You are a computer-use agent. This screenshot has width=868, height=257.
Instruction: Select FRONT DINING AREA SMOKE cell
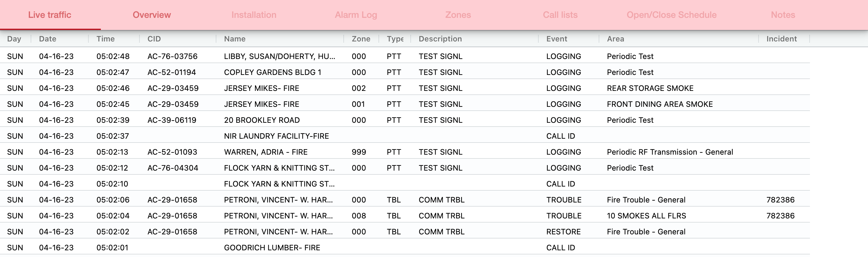pyautogui.click(x=660, y=104)
